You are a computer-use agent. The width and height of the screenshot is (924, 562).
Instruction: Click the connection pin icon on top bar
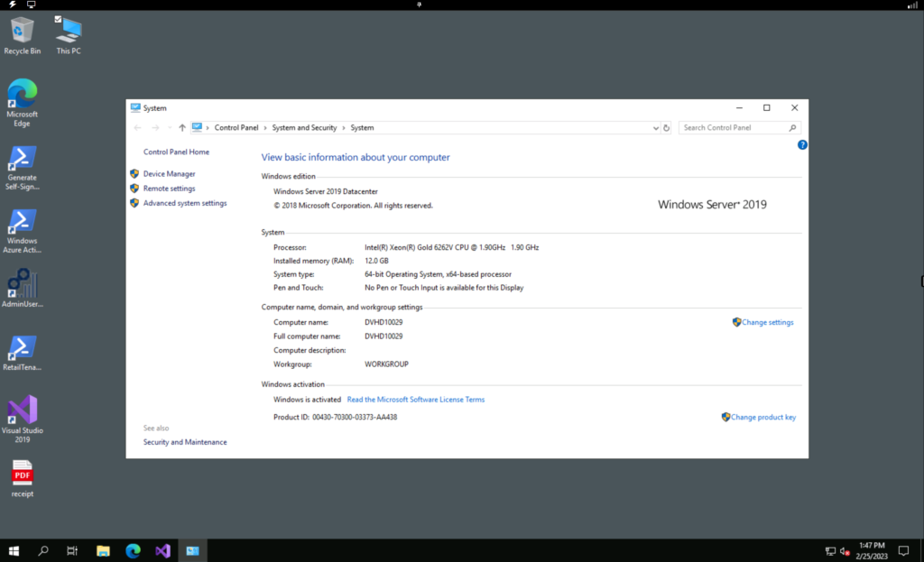pos(419,5)
